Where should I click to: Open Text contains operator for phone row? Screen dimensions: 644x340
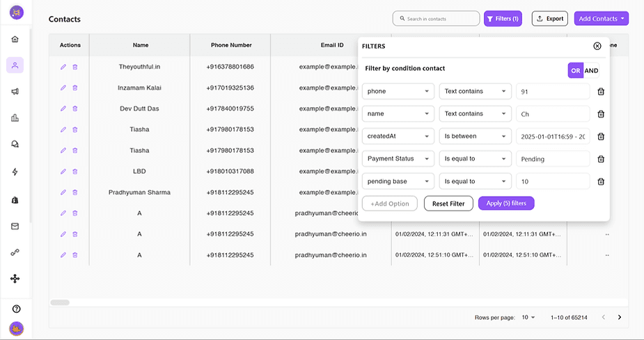point(476,92)
